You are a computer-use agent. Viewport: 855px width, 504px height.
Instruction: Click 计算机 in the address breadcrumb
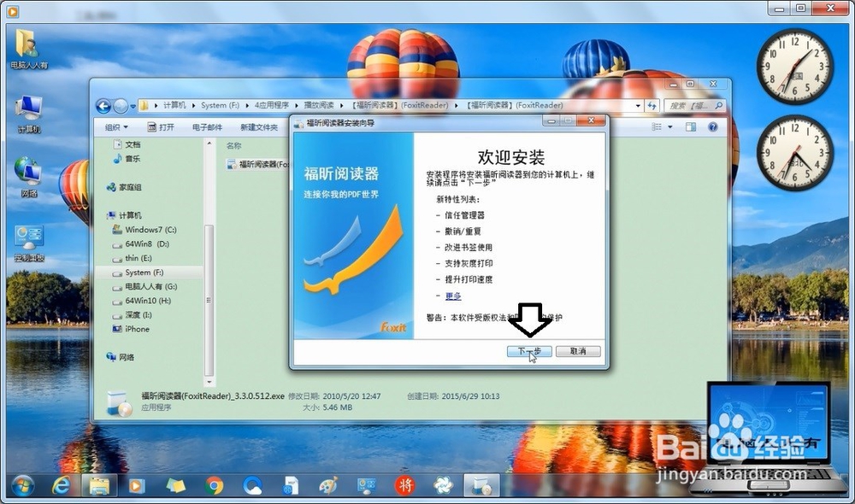coord(174,105)
